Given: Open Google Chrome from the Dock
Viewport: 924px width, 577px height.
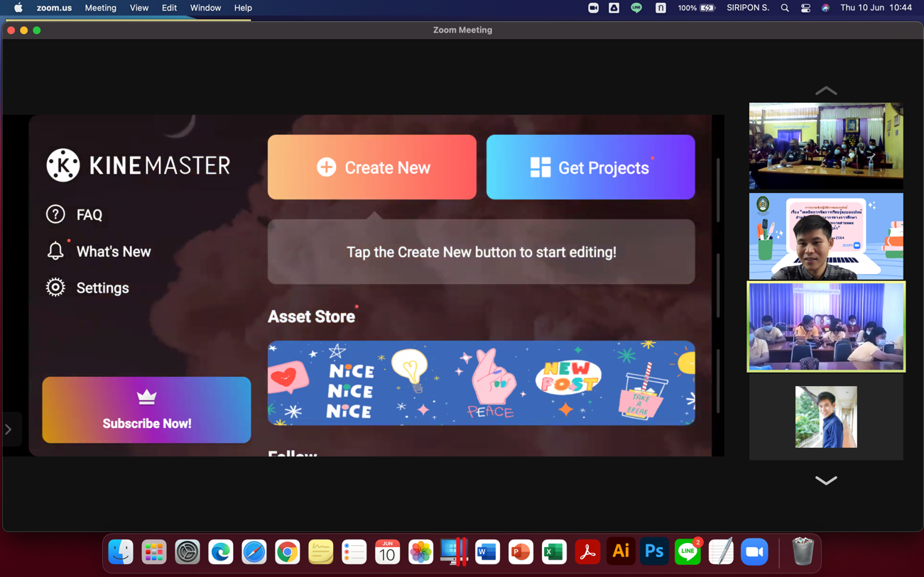Looking at the screenshot, I should [288, 552].
